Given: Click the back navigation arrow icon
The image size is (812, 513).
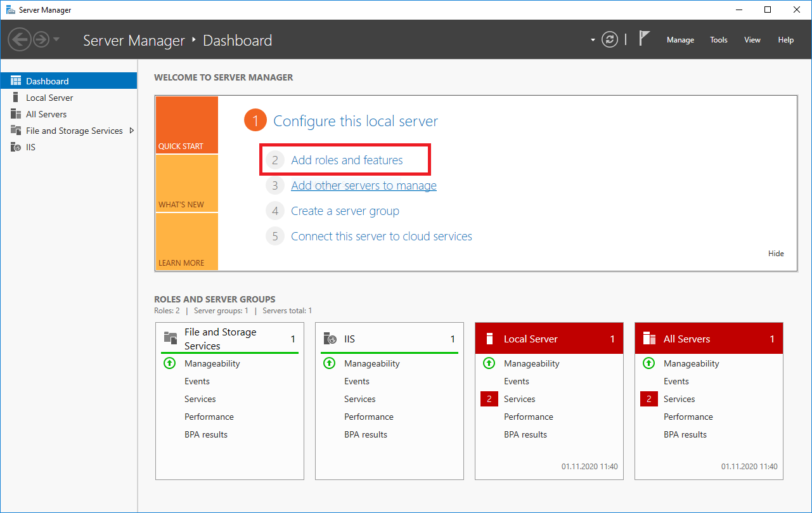Looking at the screenshot, I should pos(20,40).
